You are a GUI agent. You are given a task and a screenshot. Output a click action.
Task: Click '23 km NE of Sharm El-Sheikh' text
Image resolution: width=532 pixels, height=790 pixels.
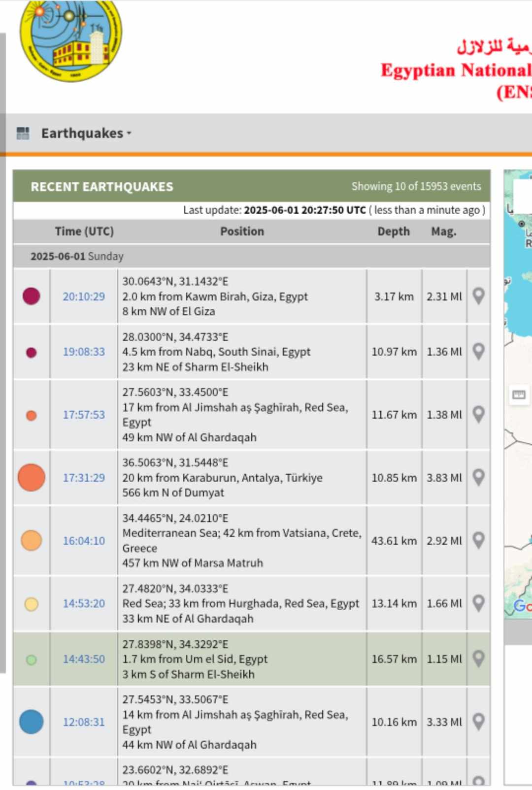tap(196, 367)
